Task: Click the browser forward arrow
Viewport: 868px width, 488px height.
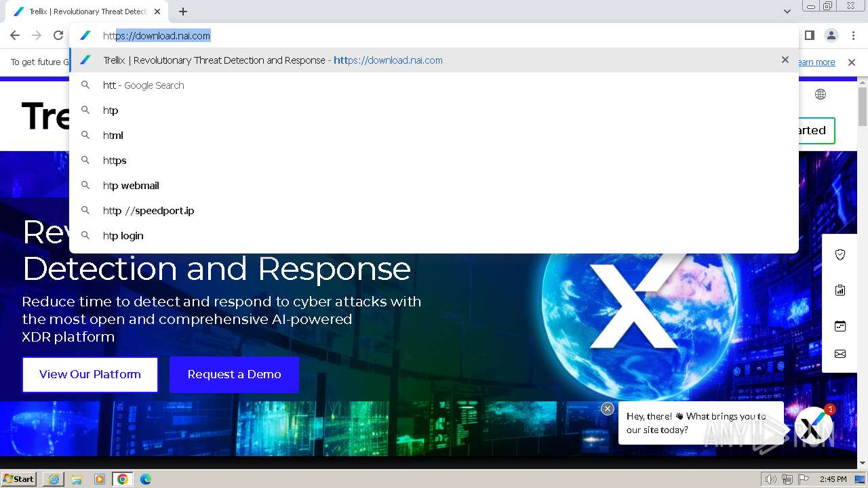Action: tap(37, 35)
